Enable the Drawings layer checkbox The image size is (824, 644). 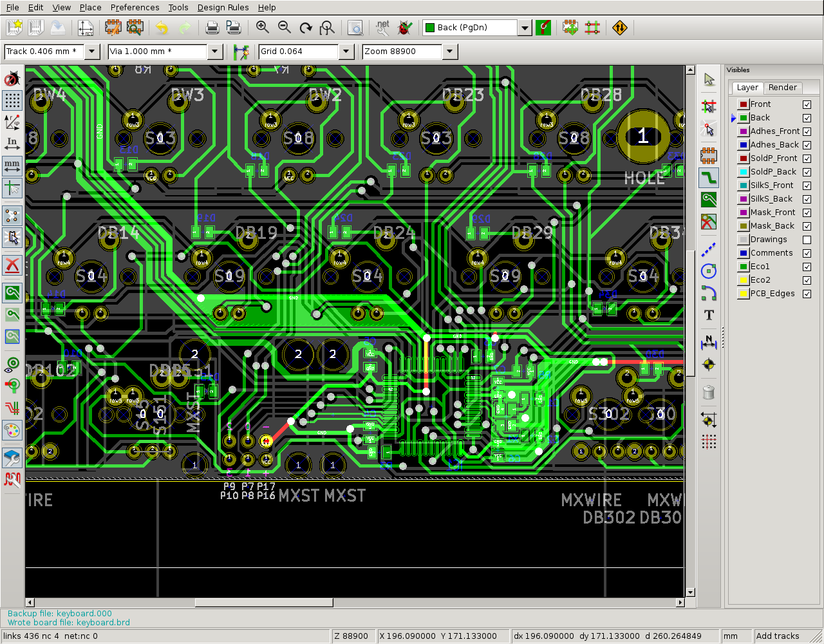coord(807,240)
